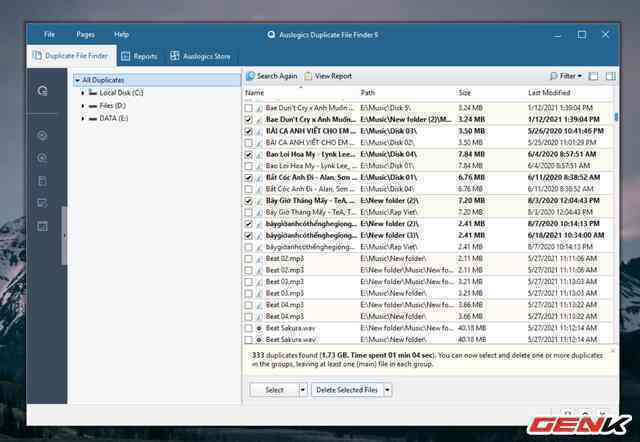Click the document page icon in the sidebar
Screen dimensions: 640x442
(x=42, y=181)
